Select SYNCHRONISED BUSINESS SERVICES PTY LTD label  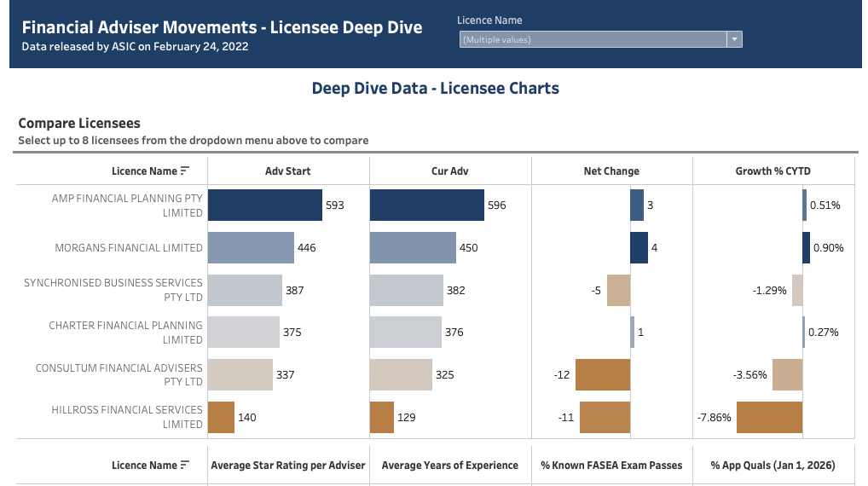(113, 290)
